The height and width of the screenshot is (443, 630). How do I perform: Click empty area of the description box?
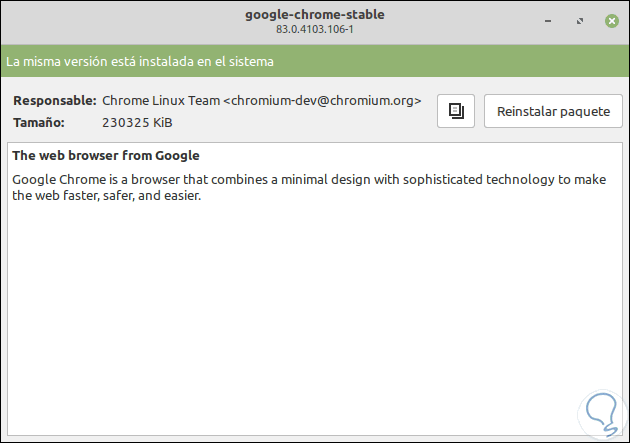coord(300,320)
